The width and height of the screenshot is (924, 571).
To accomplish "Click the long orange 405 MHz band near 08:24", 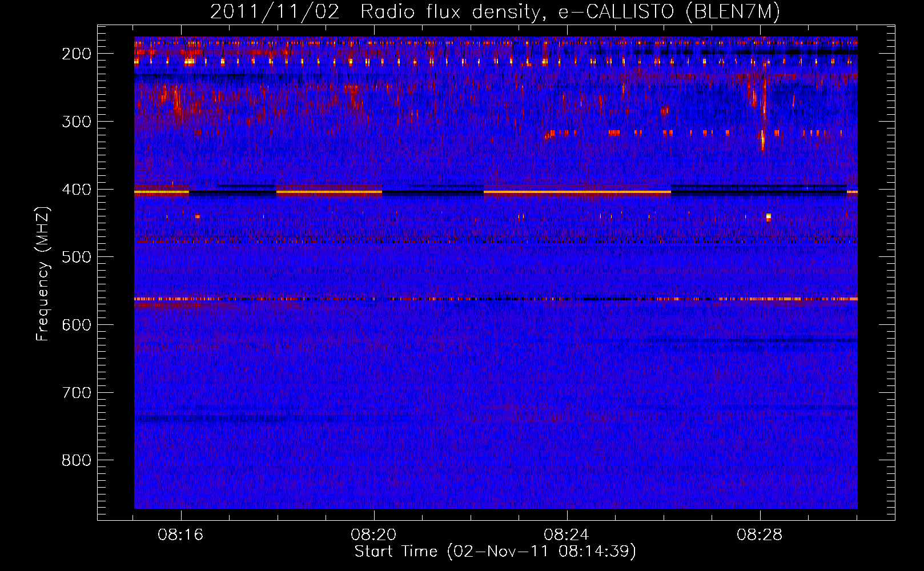I will coord(577,192).
